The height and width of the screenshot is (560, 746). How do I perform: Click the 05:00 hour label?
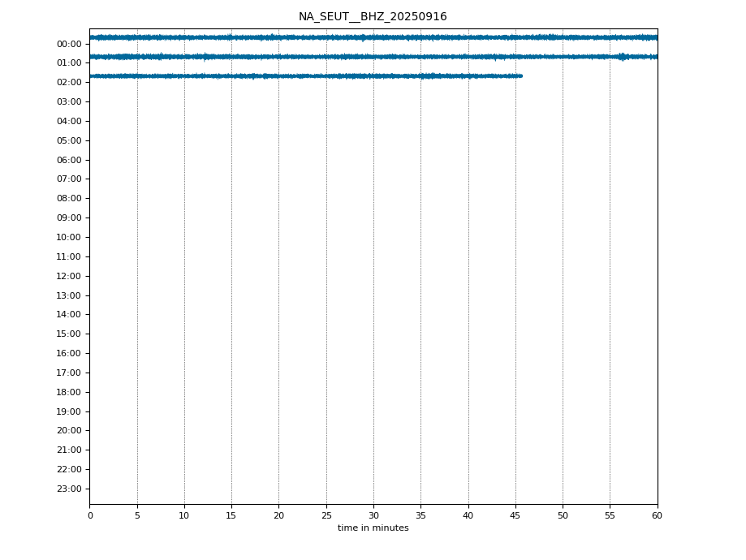(x=69, y=141)
